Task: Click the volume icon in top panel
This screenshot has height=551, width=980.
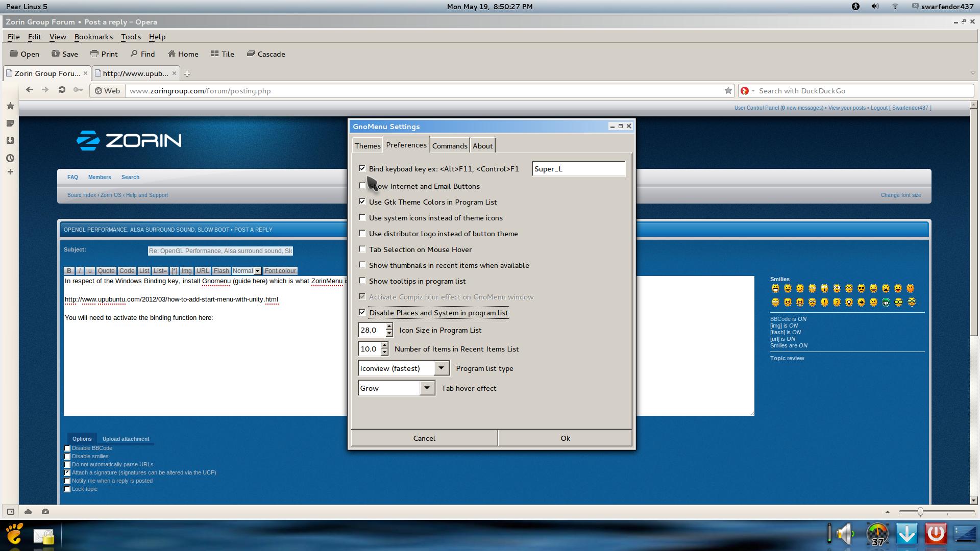Action: point(875,7)
